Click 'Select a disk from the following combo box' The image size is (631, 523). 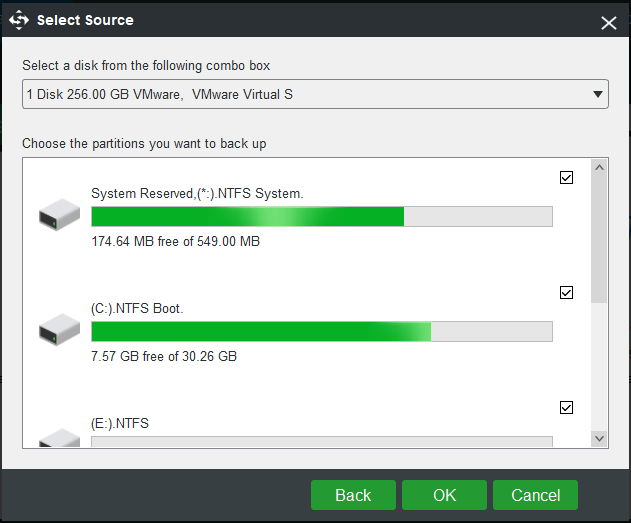point(146,66)
